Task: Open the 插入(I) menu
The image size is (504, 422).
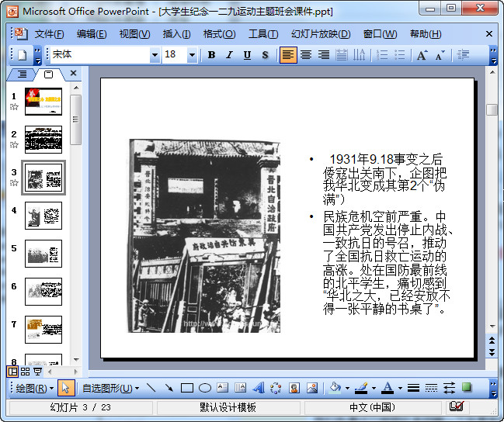Action: point(176,33)
